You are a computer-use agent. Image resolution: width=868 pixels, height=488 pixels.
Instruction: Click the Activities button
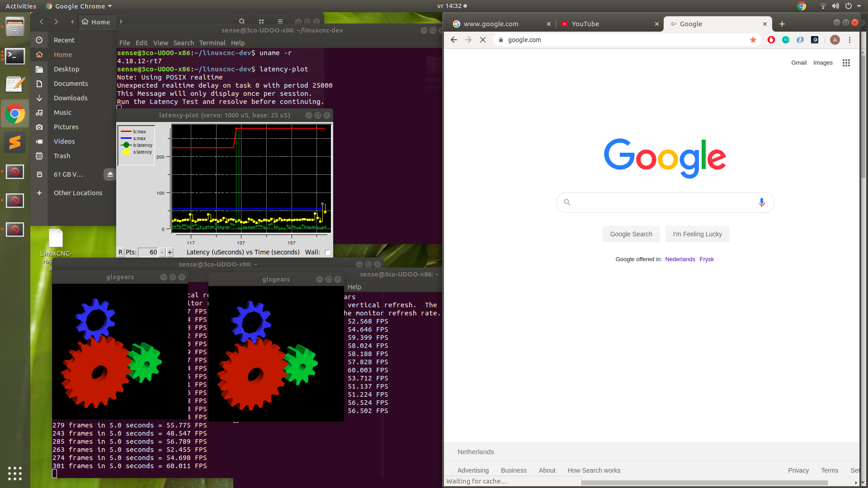[x=21, y=6]
